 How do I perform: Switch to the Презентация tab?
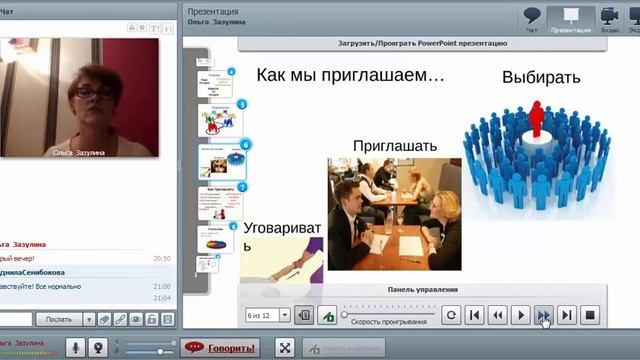click(x=570, y=19)
